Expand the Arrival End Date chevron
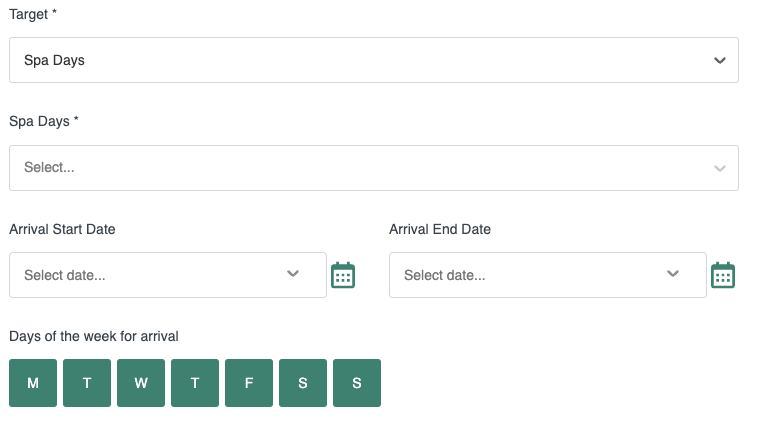The width and height of the screenshot is (761, 432). click(673, 274)
